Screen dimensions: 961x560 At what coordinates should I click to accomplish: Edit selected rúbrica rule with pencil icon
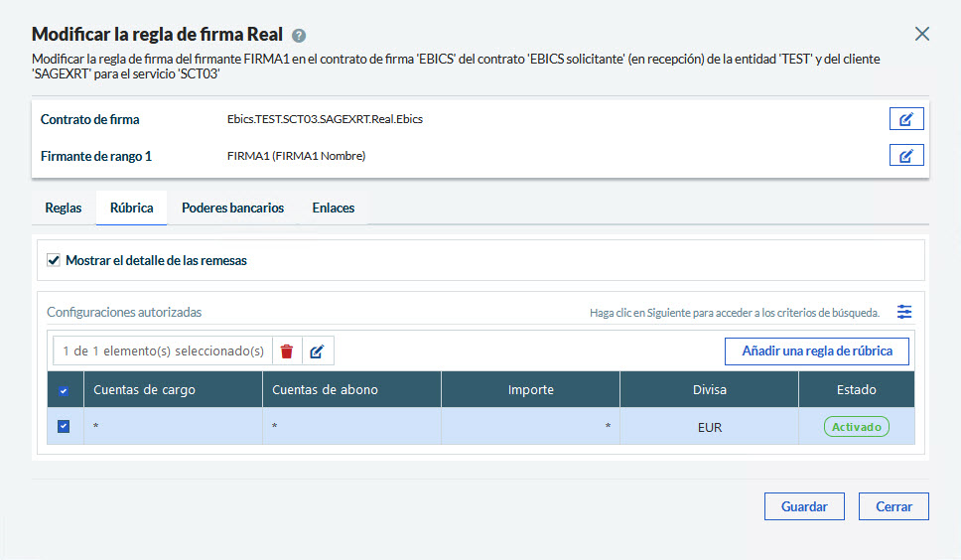pos(317,350)
